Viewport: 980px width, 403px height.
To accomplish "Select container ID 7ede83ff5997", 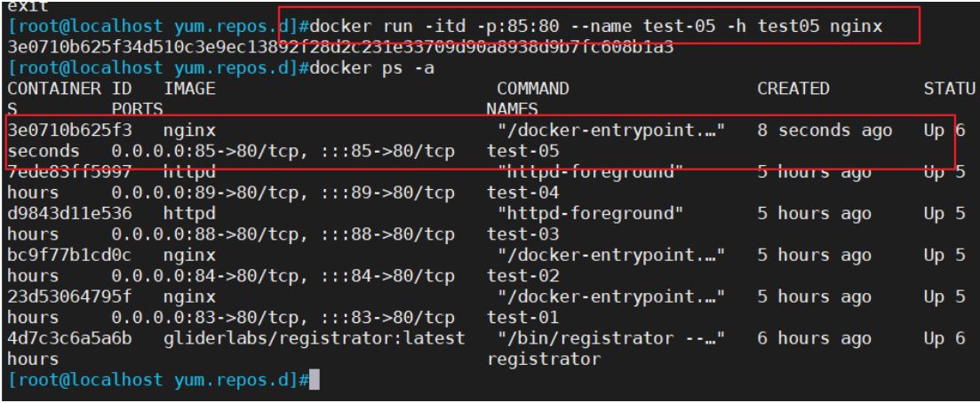I will [69, 171].
